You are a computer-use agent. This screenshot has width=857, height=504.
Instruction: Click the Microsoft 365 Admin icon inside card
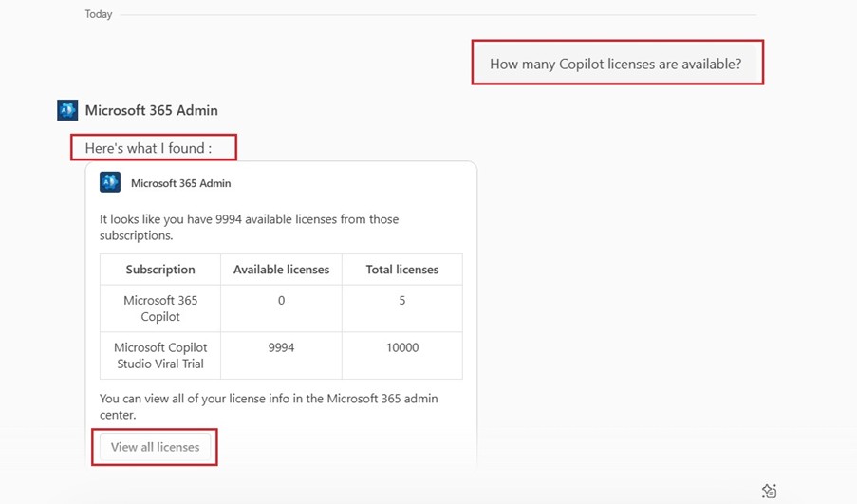pos(110,182)
